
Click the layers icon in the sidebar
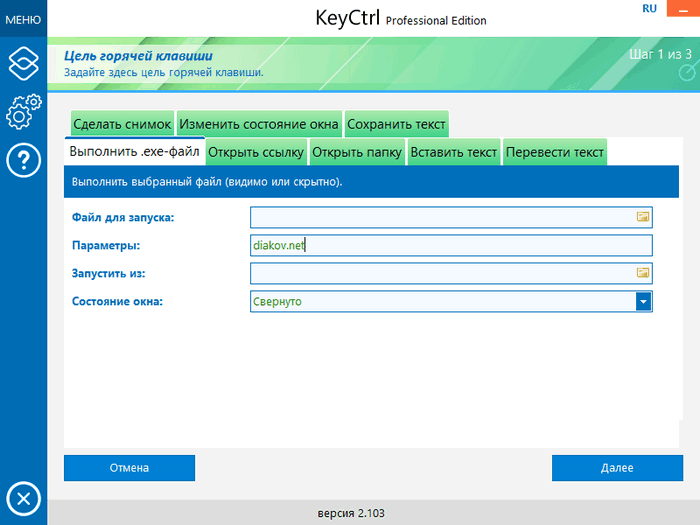23,61
